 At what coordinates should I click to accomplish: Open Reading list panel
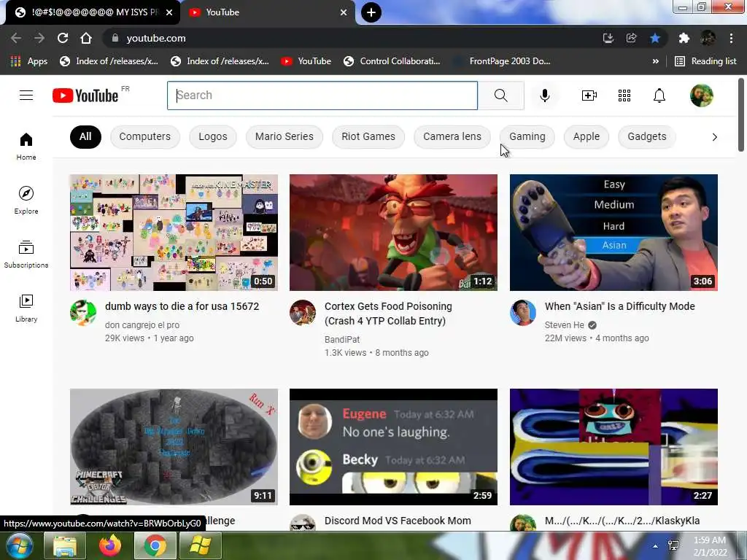(706, 61)
